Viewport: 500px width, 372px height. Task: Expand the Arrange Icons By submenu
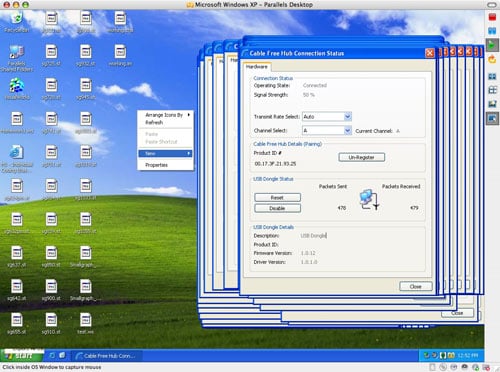pos(165,115)
